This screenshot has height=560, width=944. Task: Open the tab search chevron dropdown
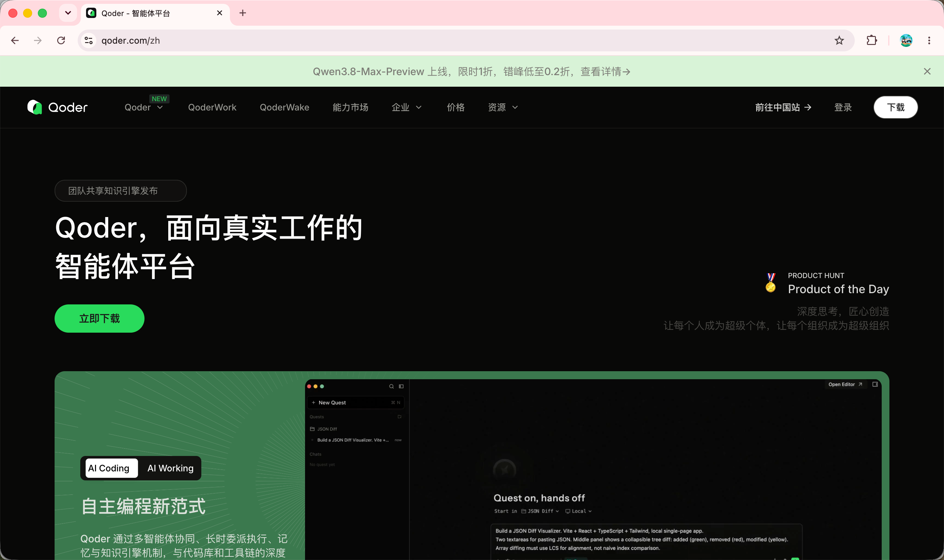point(68,13)
